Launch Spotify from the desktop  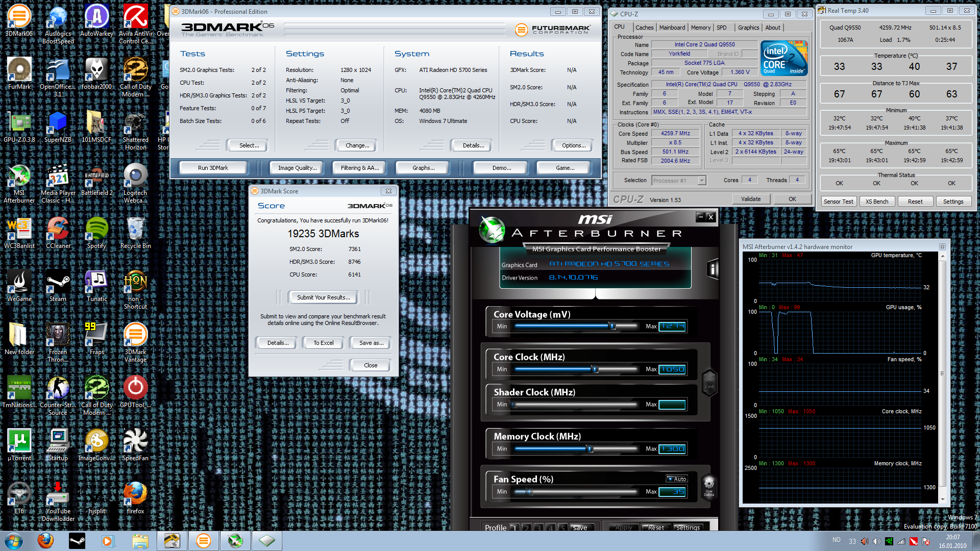[96, 233]
